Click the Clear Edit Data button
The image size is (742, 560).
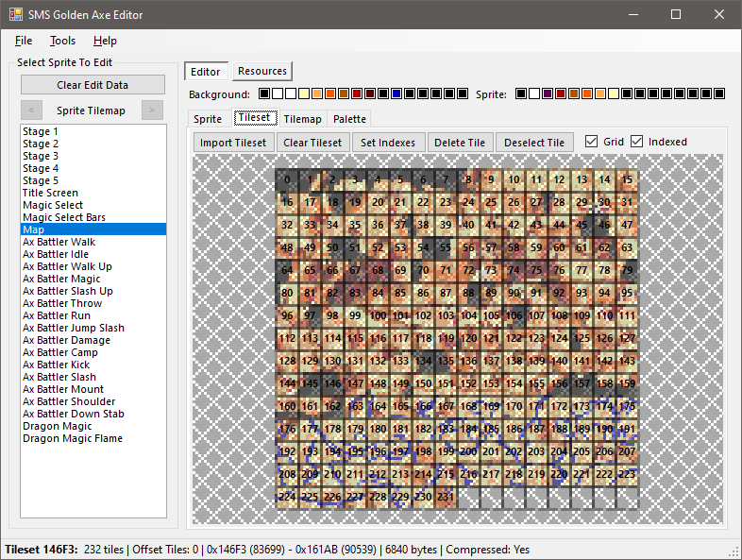[x=93, y=85]
